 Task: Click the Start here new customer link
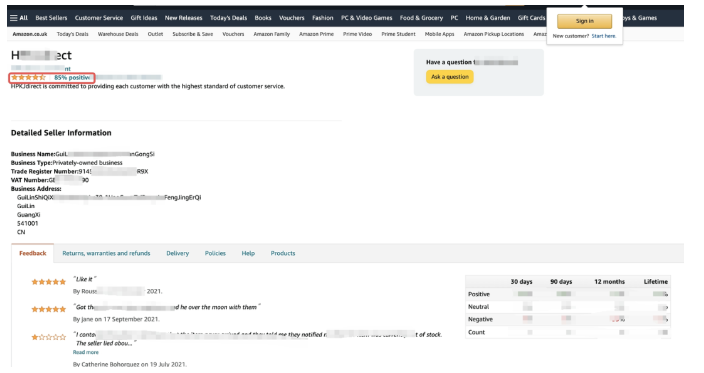click(603, 36)
